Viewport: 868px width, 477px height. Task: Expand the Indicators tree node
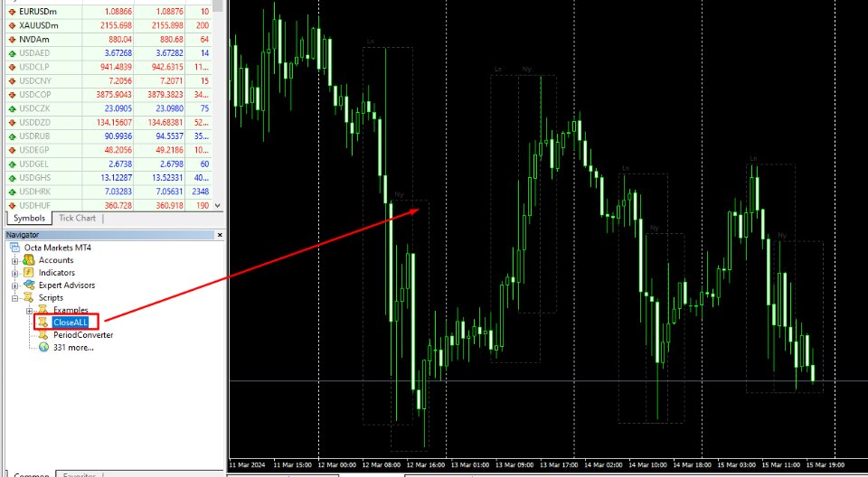click(x=14, y=273)
